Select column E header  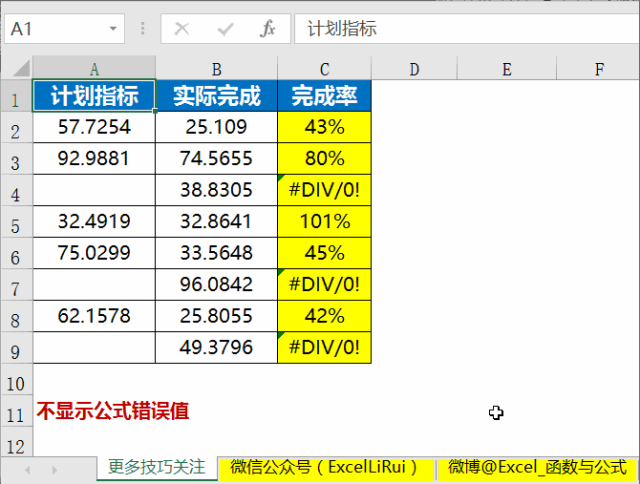point(507,68)
